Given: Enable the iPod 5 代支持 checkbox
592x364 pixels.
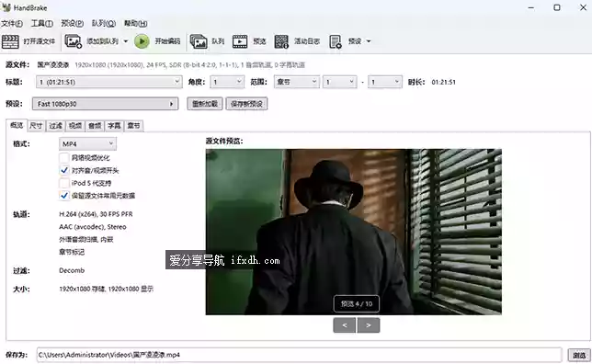Looking at the screenshot, I should coord(64,183).
